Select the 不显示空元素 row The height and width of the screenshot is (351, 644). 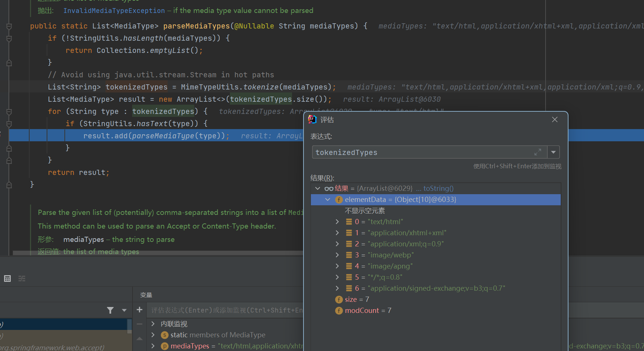click(x=436, y=210)
